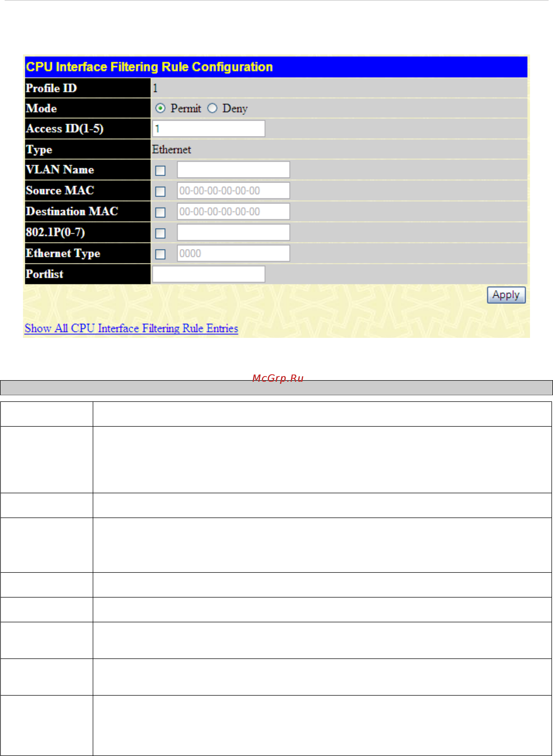Click the Access ID(1-5) row label

click(x=65, y=129)
